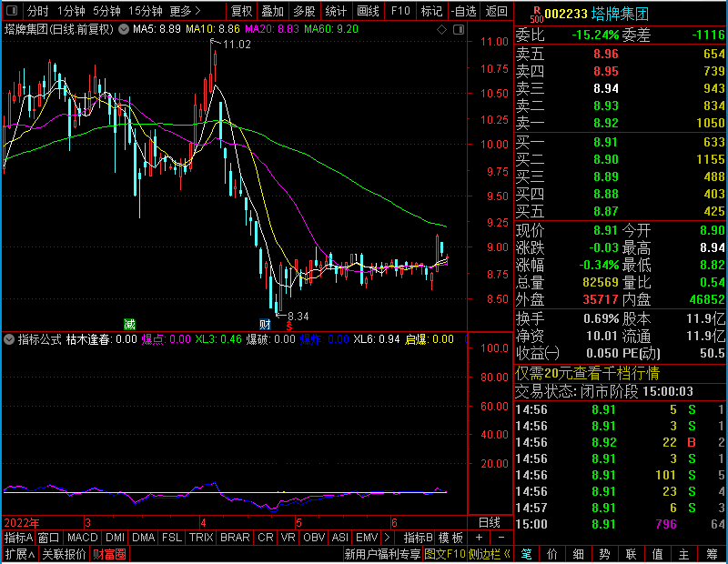The width and height of the screenshot is (728, 564).
Task: Open the 窗口 window menu
Action: pos(49,538)
